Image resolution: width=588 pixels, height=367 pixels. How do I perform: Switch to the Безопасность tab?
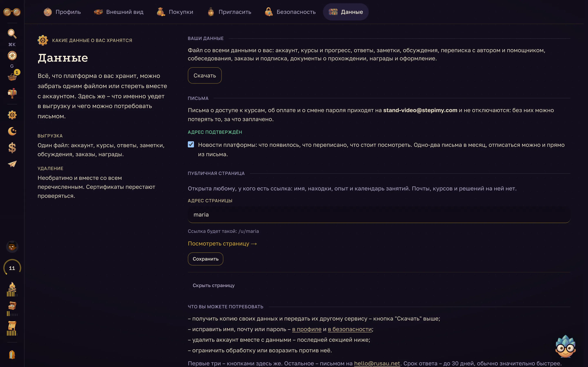(290, 12)
